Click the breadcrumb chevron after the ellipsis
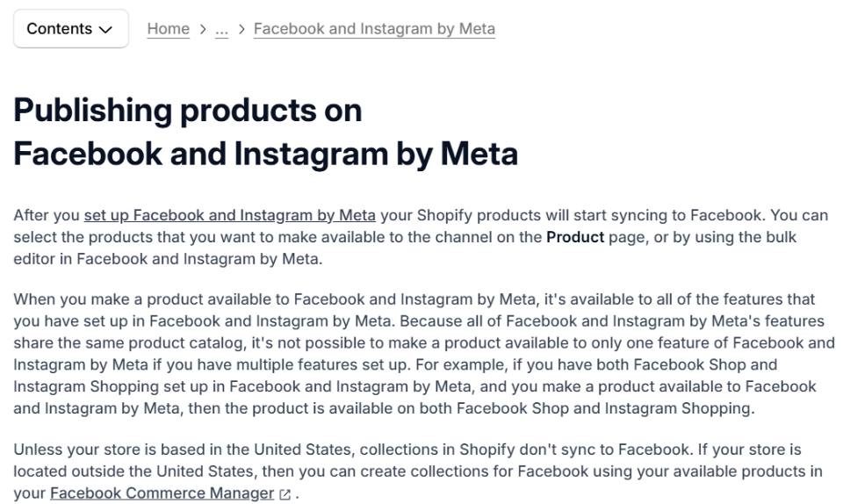843x504 pixels. point(241,29)
